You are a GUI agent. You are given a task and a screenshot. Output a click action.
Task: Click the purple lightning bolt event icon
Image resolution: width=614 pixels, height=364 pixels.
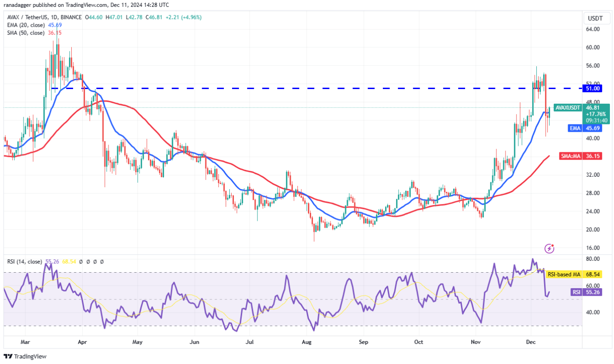click(x=549, y=248)
